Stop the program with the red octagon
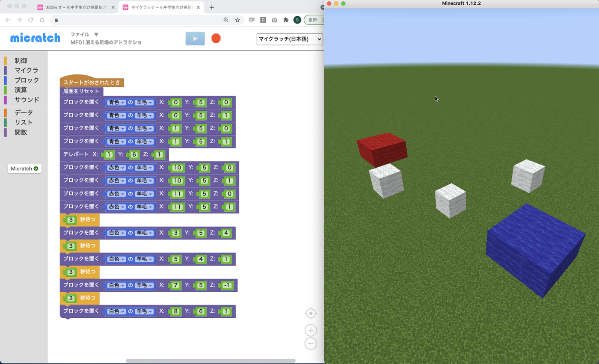 [216, 38]
